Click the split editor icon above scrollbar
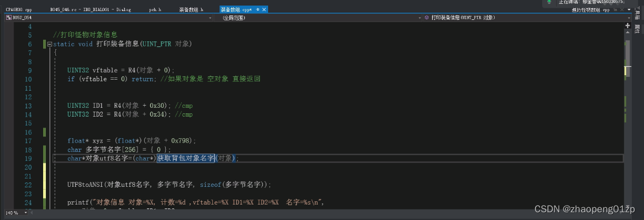The height and width of the screenshot is (220, 644). pyautogui.click(x=627, y=25)
